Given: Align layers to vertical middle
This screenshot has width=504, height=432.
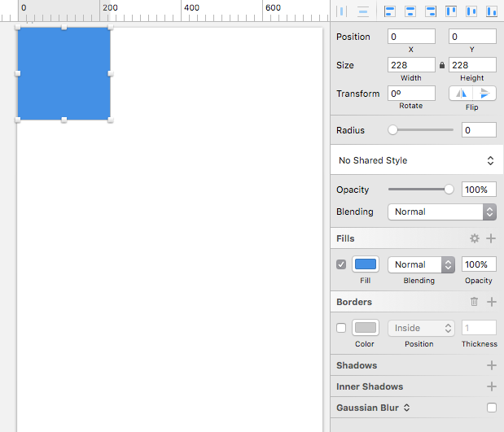Looking at the screenshot, I should pyautogui.click(x=471, y=11).
